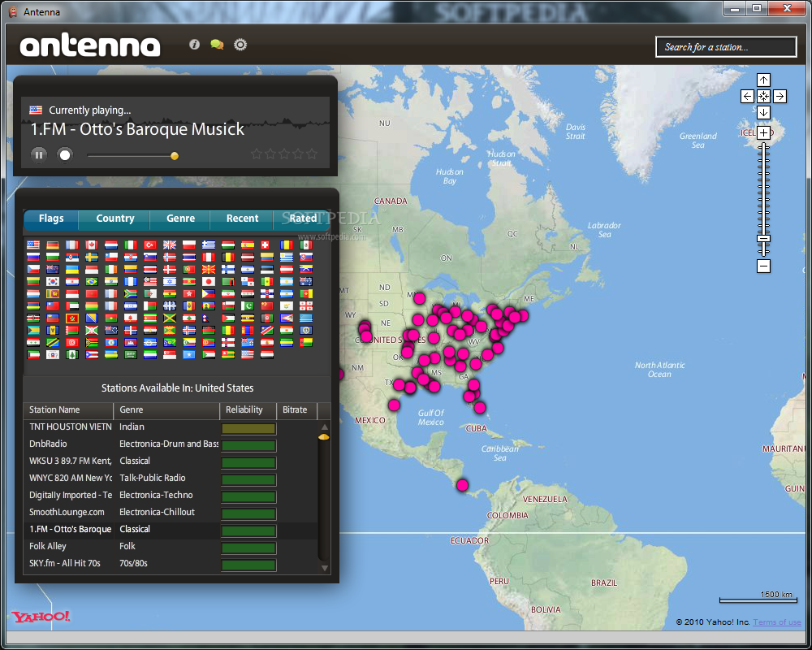This screenshot has height=650, width=812.
Task: Switch to the Flags tab
Action: click(51, 219)
